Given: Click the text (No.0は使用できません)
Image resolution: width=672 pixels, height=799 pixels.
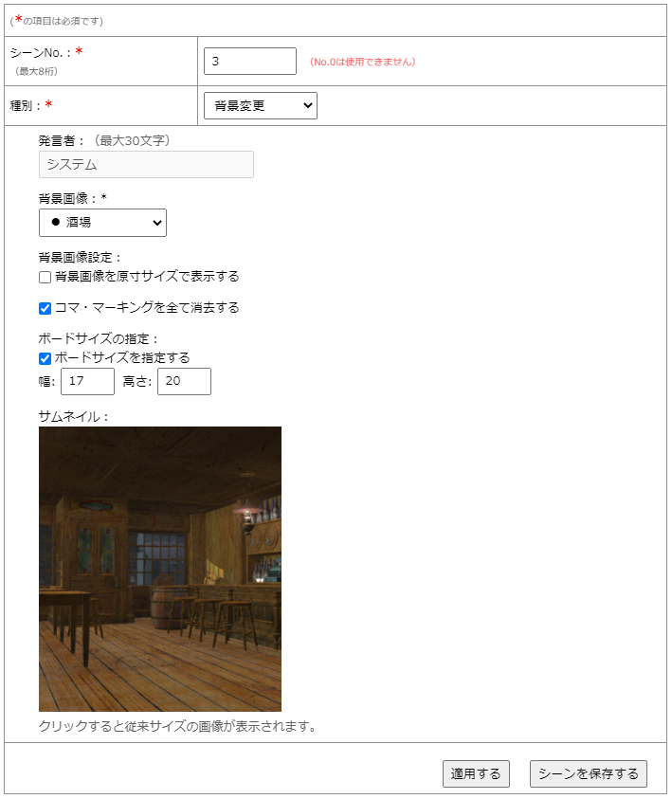Looking at the screenshot, I should [363, 62].
